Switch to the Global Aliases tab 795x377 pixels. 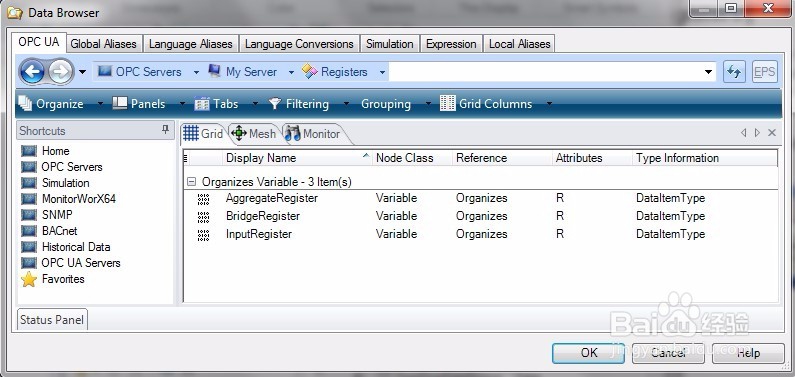(x=103, y=44)
